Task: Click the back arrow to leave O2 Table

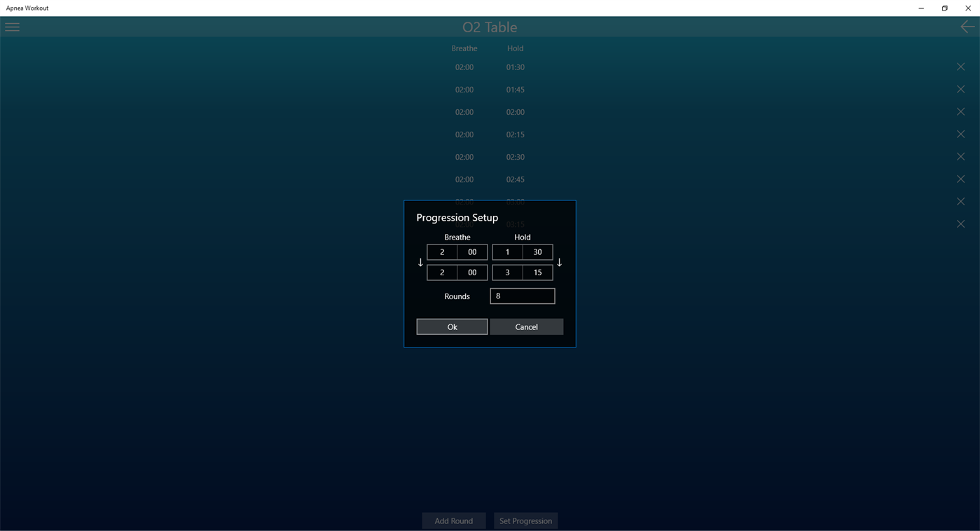Action: click(x=967, y=27)
